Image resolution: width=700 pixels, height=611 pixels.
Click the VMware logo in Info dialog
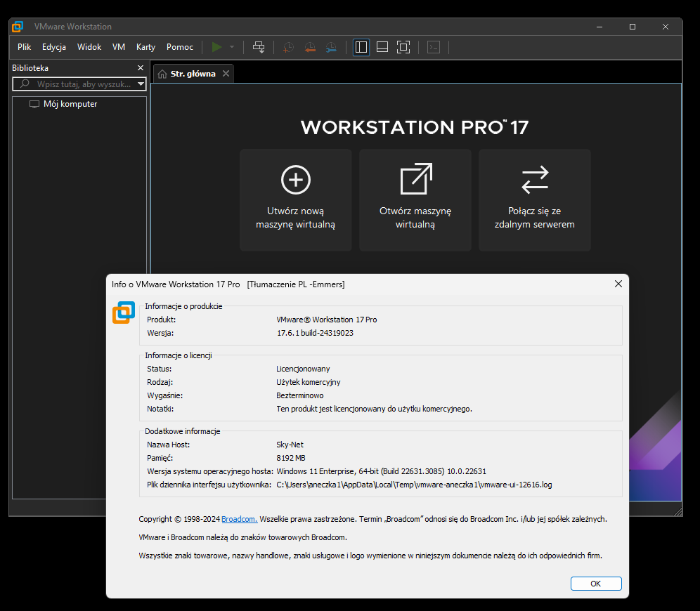pos(124,313)
